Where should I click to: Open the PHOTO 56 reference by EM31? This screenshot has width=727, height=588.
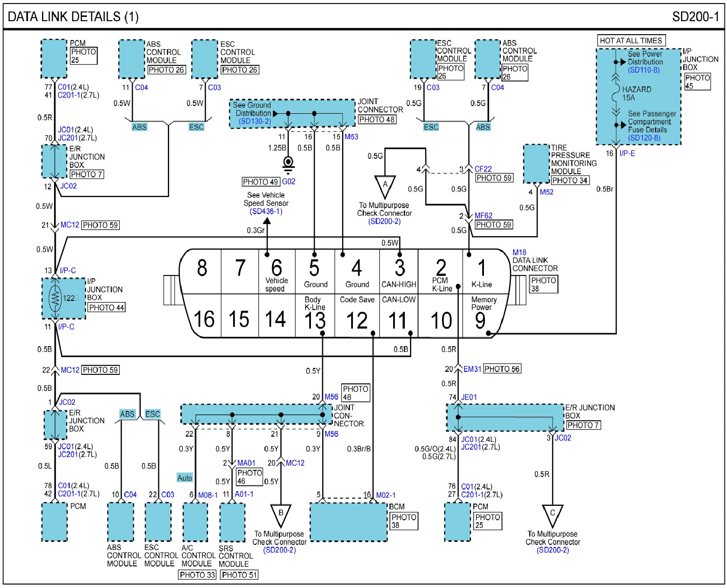[502, 369]
